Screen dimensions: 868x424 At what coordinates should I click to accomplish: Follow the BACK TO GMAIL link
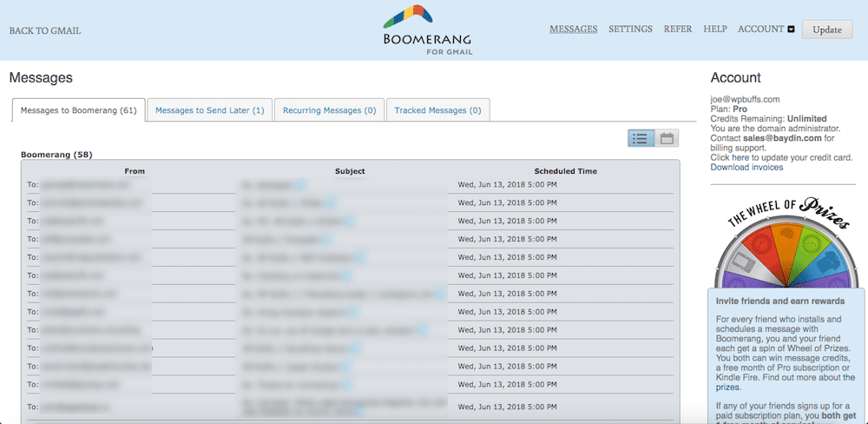tap(45, 30)
